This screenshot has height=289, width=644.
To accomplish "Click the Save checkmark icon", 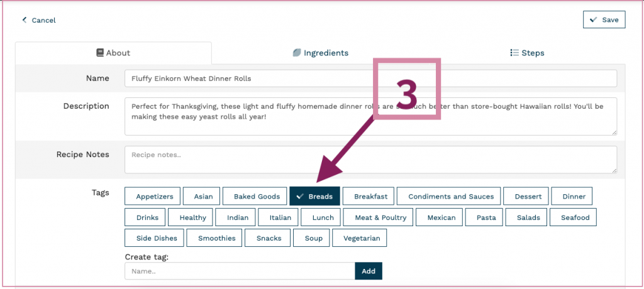I will pyautogui.click(x=593, y=19).
